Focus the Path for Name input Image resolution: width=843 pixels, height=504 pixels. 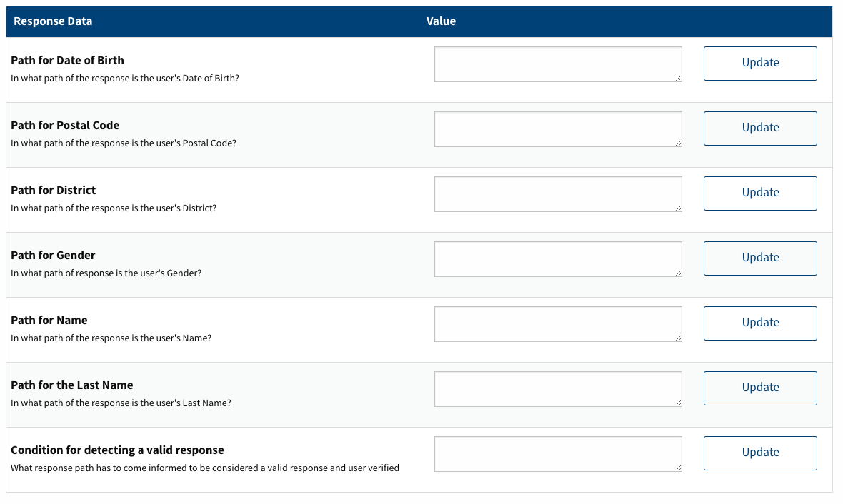pos(557,324)
